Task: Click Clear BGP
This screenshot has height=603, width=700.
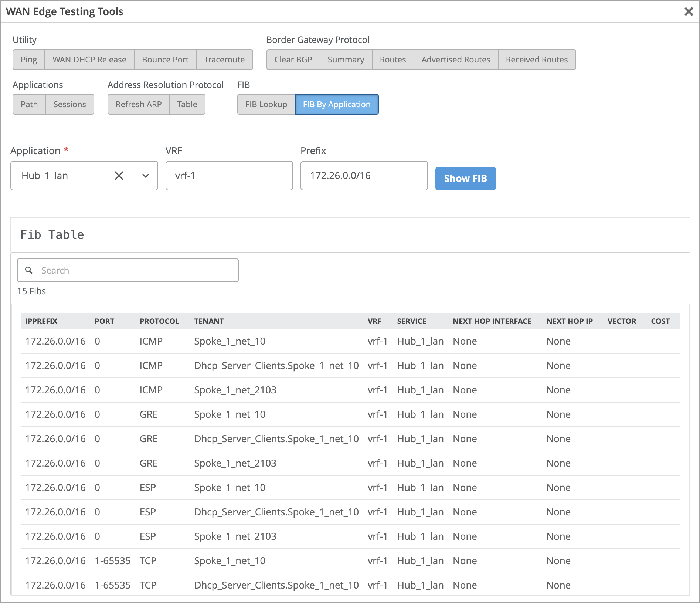Action: pyautogui.click(x=293, y=60)
